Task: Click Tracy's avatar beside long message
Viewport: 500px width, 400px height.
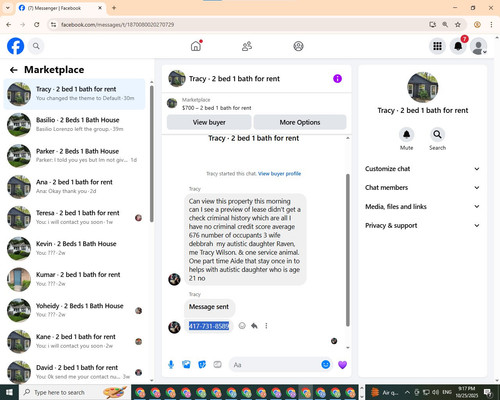Action: 174,279
